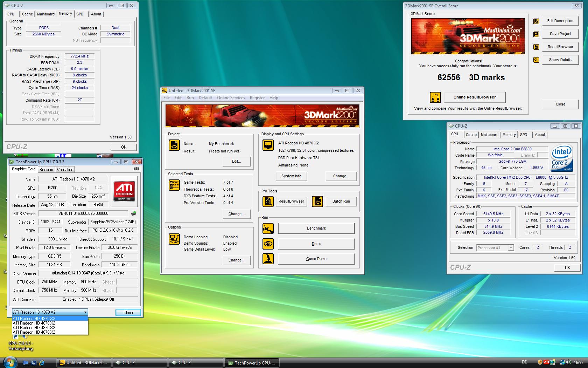The image size is (588, 368).
Task: Click Internet Explorer icon in quick launch
Action: (x=42, y=363)
